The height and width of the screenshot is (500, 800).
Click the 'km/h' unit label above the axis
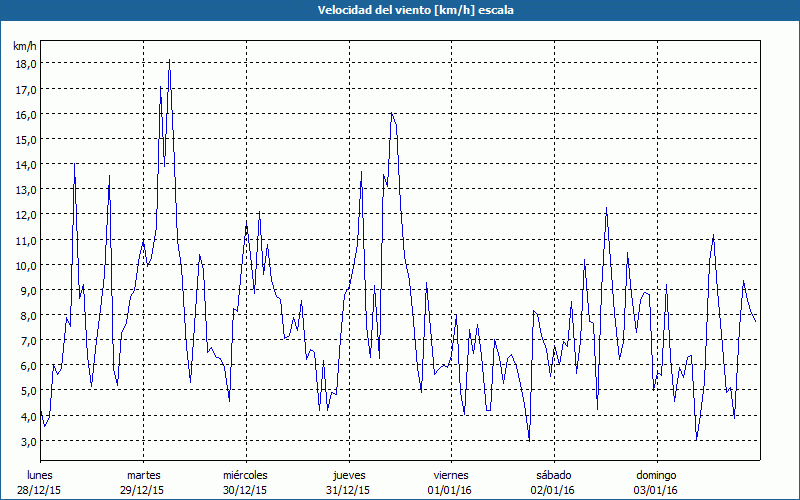(x=25, y=46)
